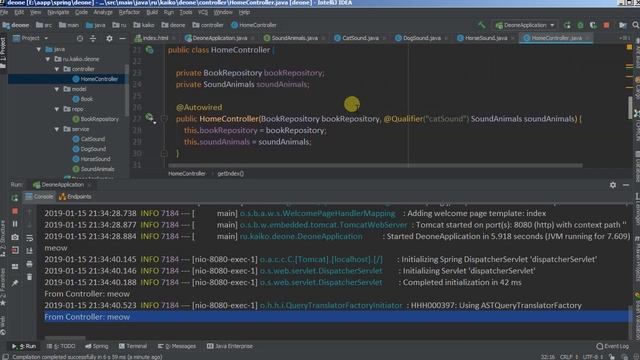Viewport: 640px width, 360px height.
Task: Click the getIndex() breadcrumb
Action: click(231, 173)
